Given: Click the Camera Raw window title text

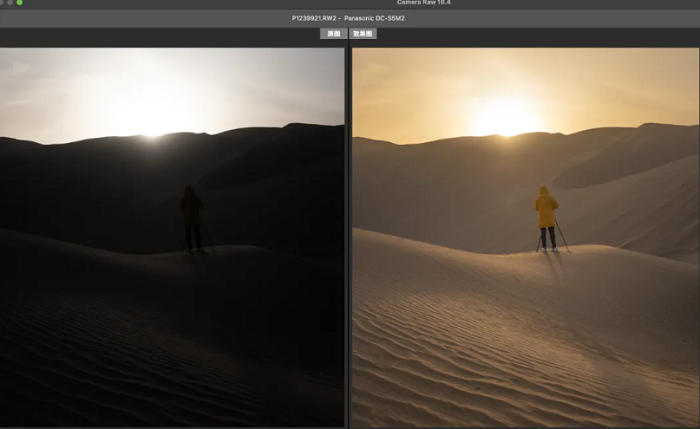Looking at the screenshot, I should pyautogui.click(x=424, y=2).
